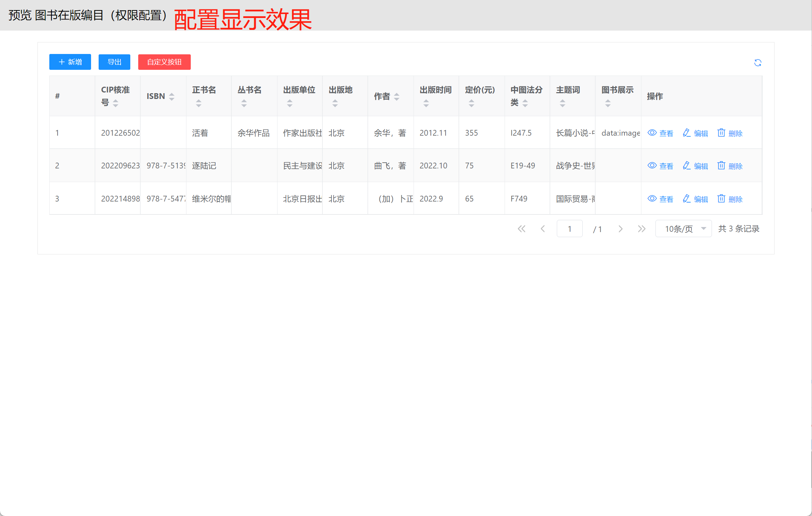Click the refresh icon above the table
812x516 pixels.
click(x=758, y=63)
